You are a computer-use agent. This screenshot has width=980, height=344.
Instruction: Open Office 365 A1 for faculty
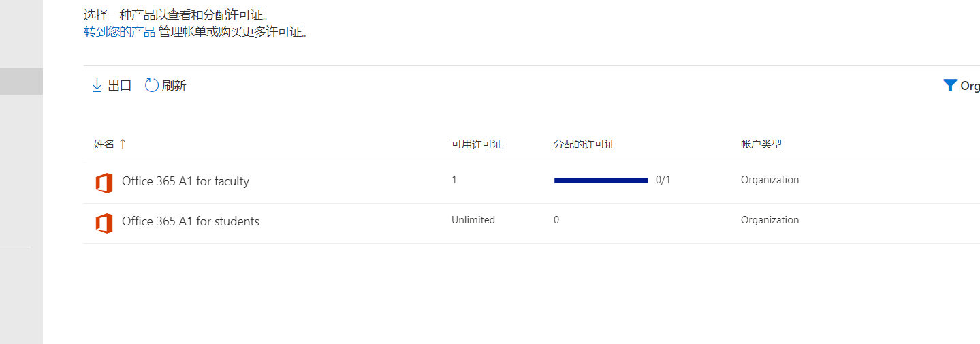(x=185, y=181)
